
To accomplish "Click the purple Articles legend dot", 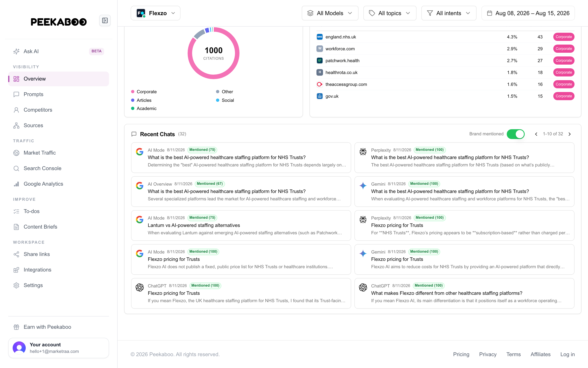I will 133,100.
